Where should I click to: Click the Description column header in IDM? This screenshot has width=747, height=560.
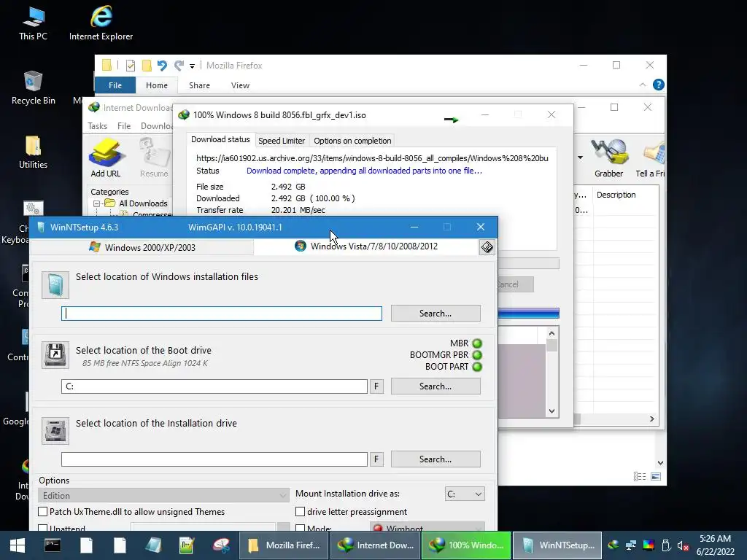(x=616, y=195)
